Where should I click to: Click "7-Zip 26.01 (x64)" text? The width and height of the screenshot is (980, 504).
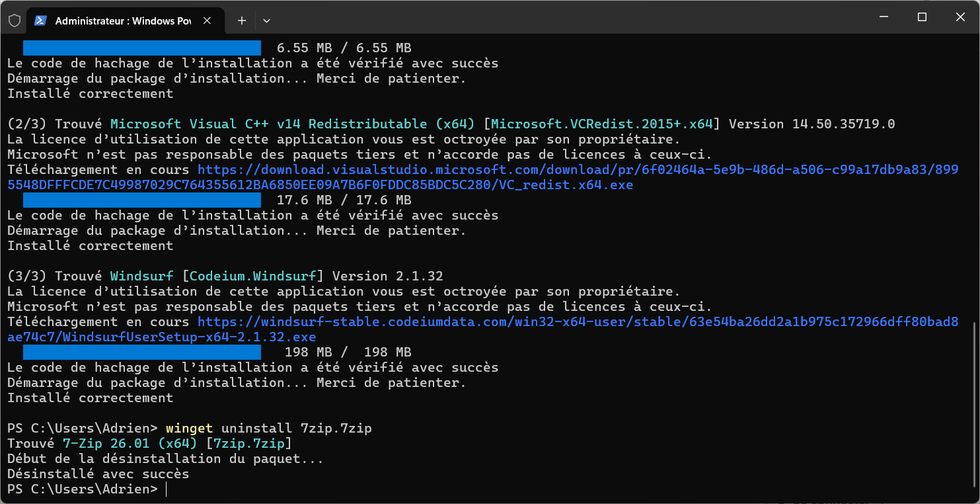tap(130, 443)
